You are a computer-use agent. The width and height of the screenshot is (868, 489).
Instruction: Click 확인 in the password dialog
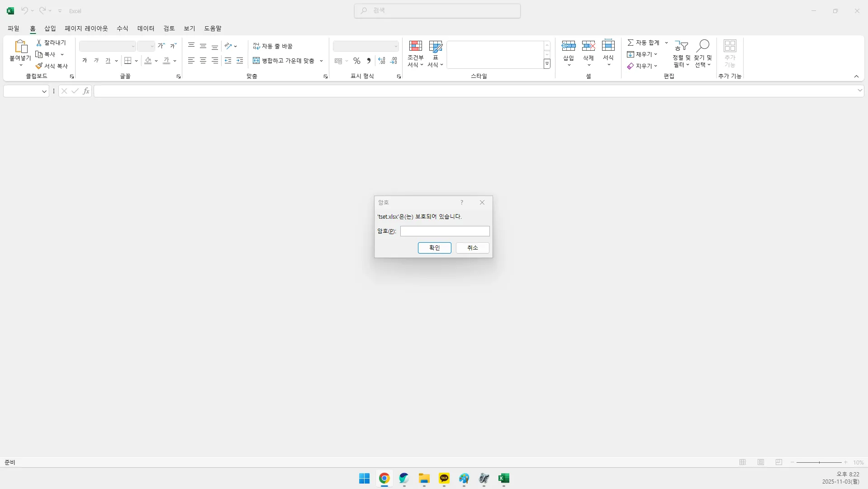click(434, 248)
